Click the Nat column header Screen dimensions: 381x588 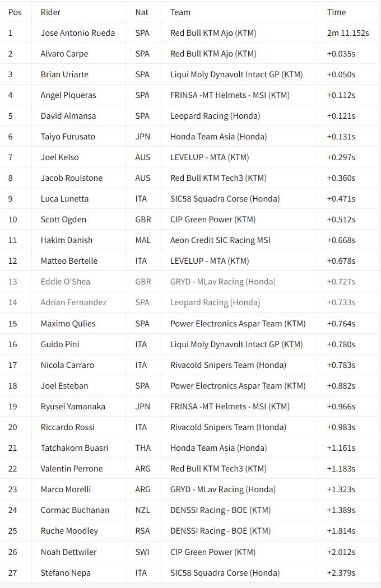pos(142,12)
